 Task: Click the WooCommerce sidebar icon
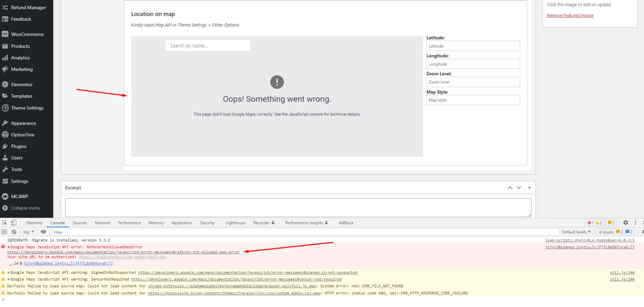tap(5, 34)
